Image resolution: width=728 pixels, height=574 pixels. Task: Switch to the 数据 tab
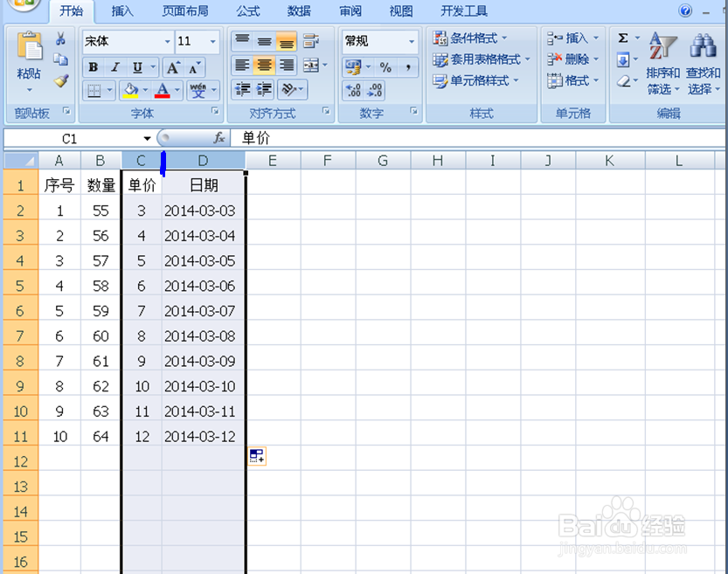click(299, 11)
